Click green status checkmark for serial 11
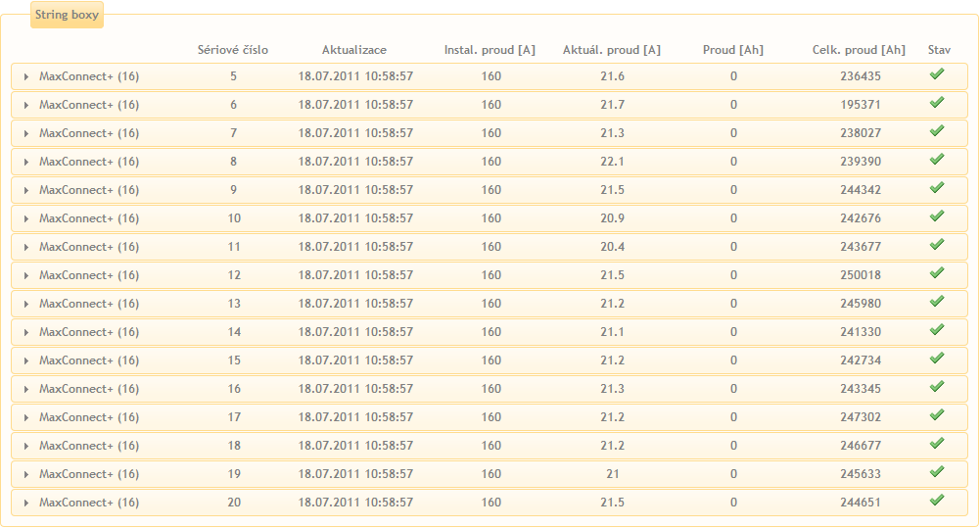 pos(937,245)
